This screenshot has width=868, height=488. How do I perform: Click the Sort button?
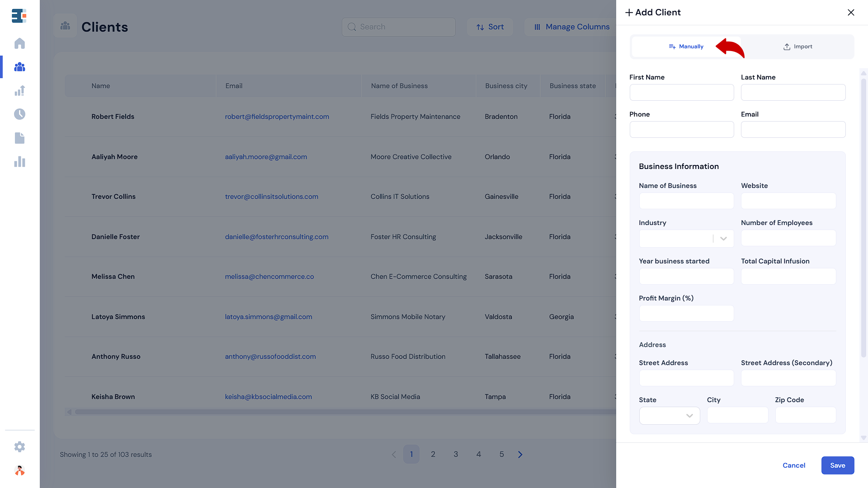490,27
